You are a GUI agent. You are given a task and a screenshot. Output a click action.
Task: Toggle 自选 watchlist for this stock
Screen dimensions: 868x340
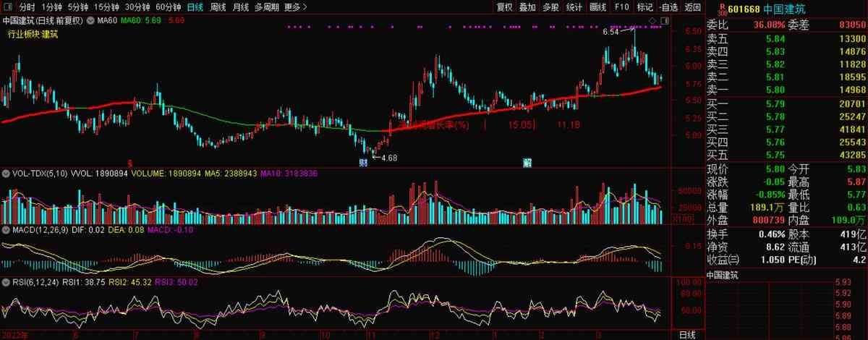668,7
